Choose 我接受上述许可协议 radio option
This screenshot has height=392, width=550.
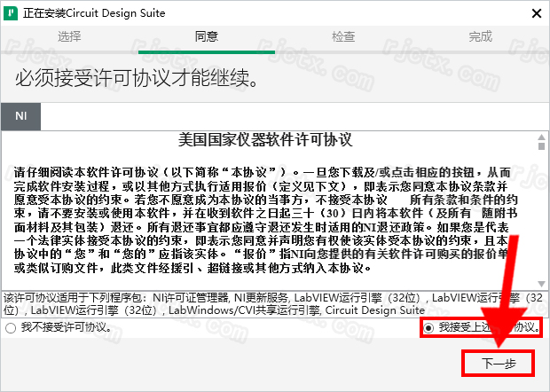click(429, 327)
